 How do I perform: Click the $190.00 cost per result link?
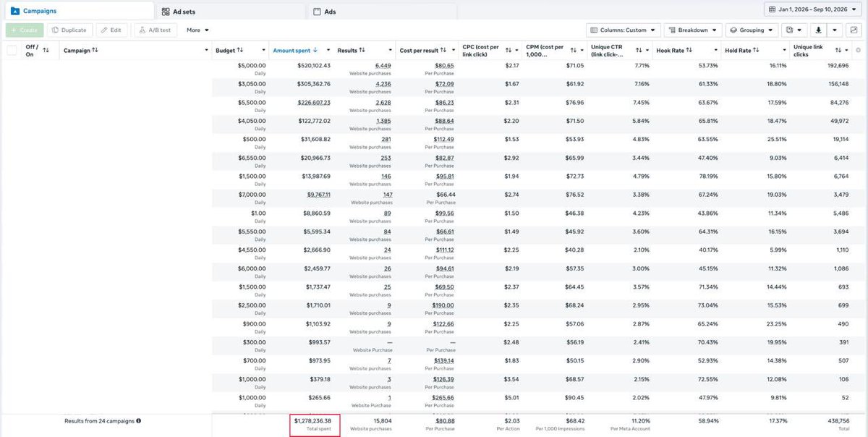click(443, 305)
